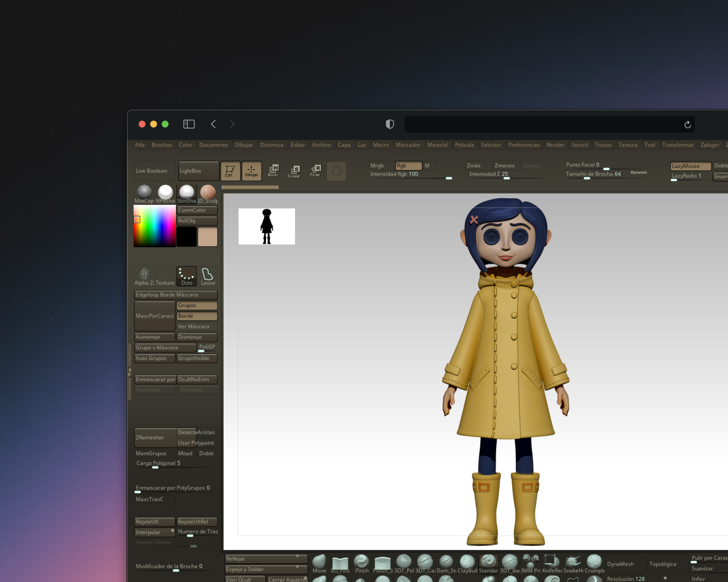Collapse the left tray divider arrows
728x582 pixels.
click(130, 372)
